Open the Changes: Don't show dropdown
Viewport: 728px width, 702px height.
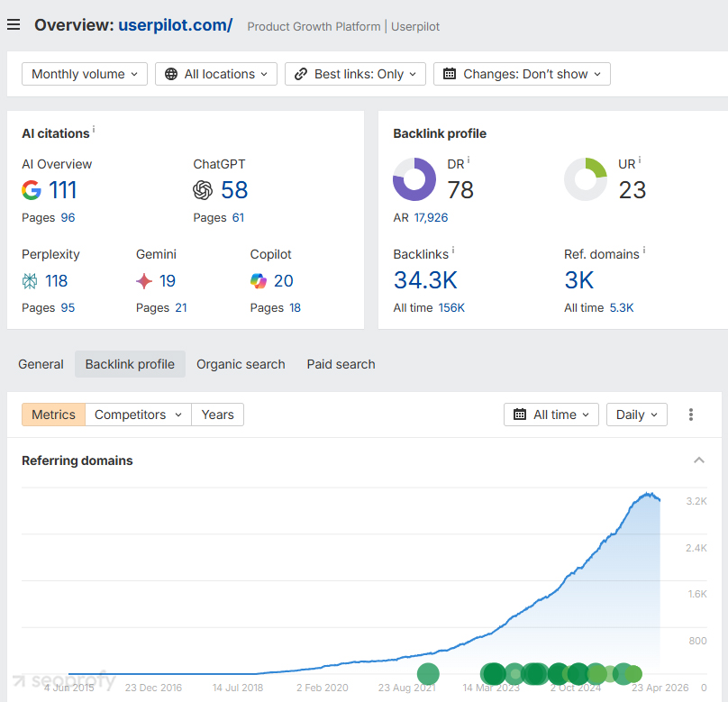522,74
